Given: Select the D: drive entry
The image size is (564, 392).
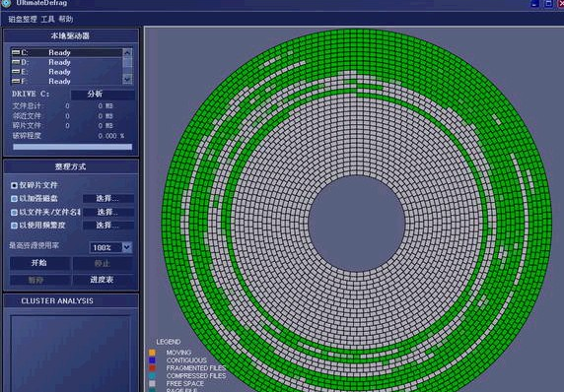Looking at the screenshot, I should (x=67, y=62).
